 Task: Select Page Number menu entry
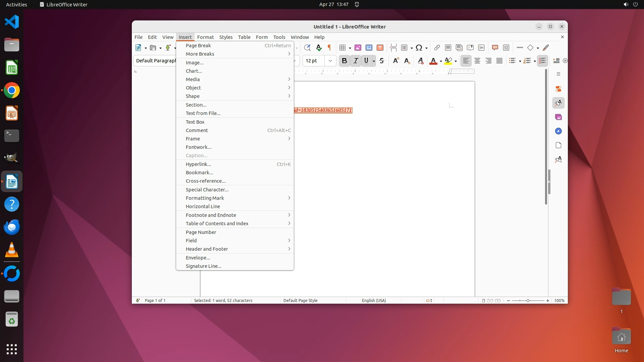(x=201, y=232)
